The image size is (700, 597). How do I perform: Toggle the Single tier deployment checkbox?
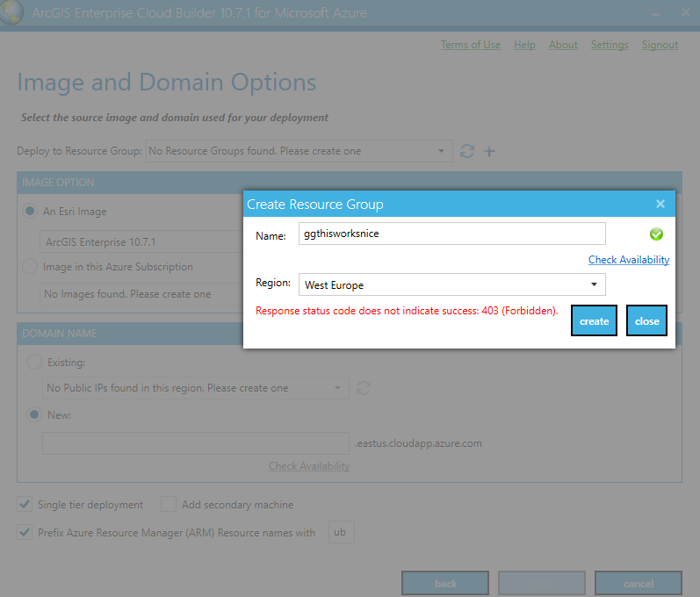tap(25, 504)
